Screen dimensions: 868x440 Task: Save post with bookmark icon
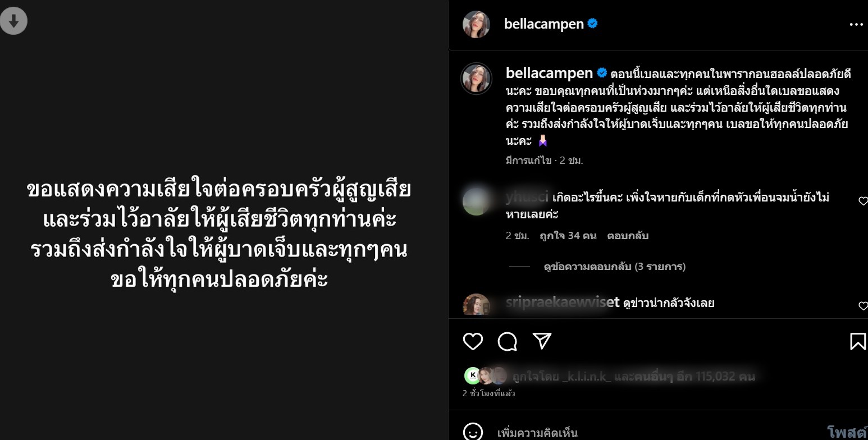click(857, 341)
